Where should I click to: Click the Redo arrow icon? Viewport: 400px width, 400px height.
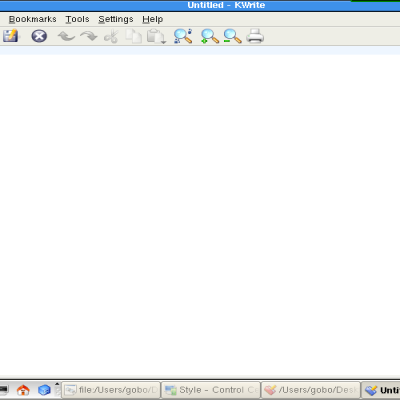[x=89, y=36]
